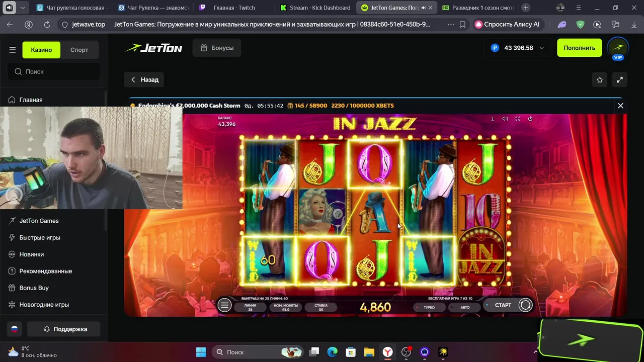Open the green shield adblock extension
Screen dimensions: 644x362
click(x=580, y=24)
